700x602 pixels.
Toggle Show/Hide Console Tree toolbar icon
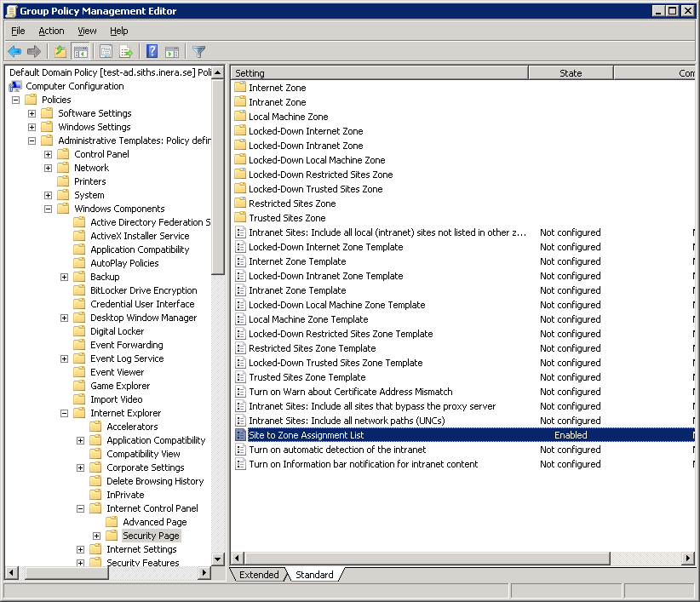click(81, 52)
